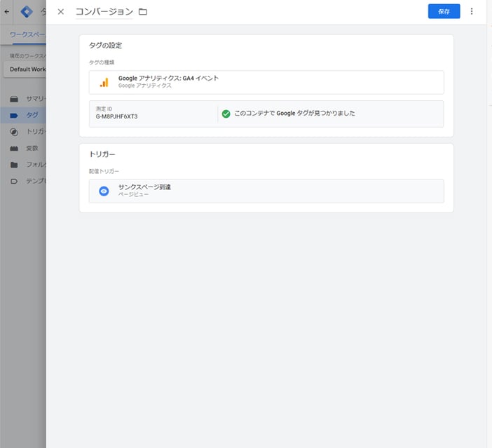Viewport: 492px width, 448px height.
Task: Open the three-dot more options menu
Action: pyautogui.click(x=471, y=11)
